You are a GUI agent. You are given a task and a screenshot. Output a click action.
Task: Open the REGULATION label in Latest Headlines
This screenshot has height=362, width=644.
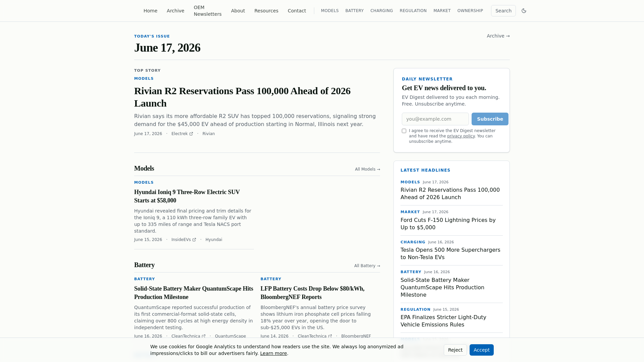415,309
